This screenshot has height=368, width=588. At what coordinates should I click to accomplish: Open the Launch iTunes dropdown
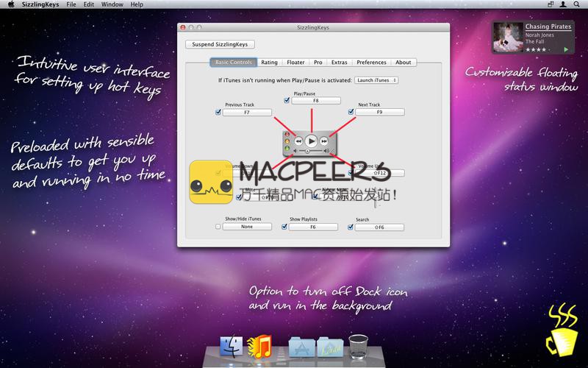pyautogui.click(x=376, y=80)
